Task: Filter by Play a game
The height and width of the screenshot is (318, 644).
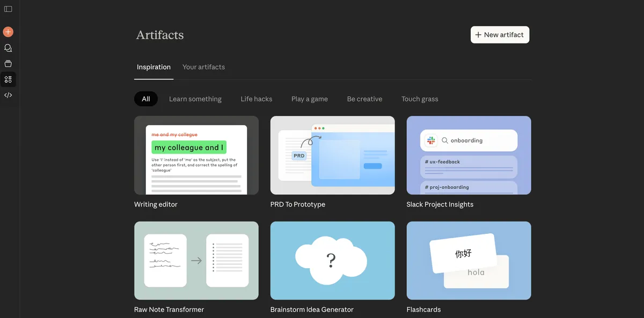Action: coord(309,99)
